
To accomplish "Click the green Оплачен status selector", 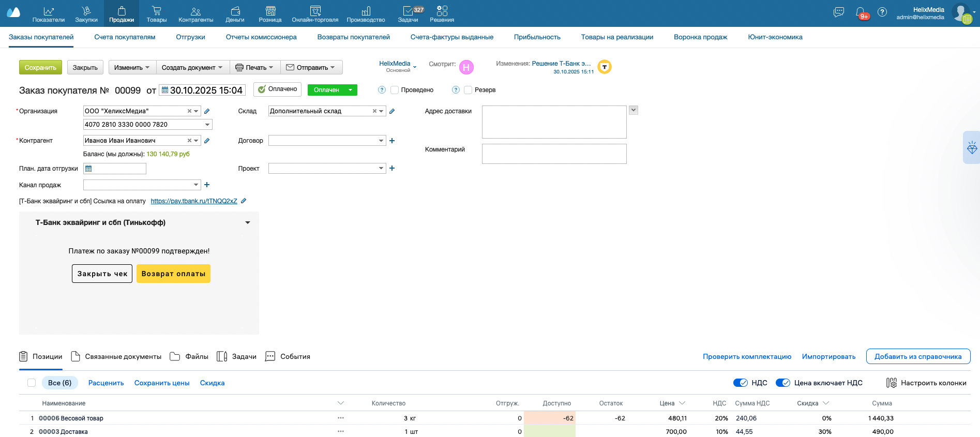I will tap(332, 90).
